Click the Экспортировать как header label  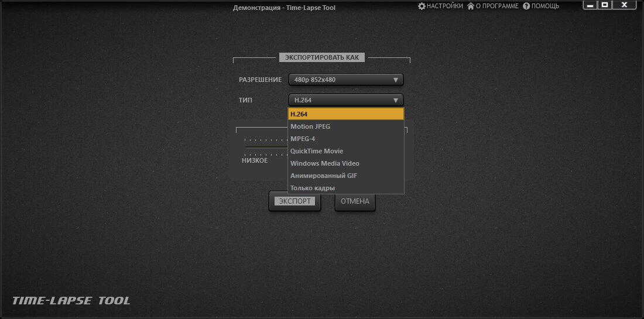pos(322,57)
